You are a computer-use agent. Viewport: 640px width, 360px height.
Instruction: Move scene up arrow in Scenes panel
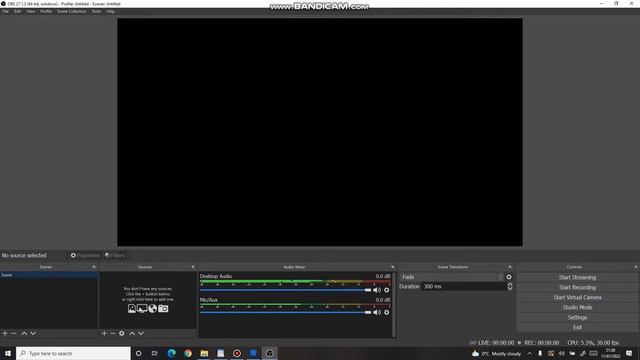pyautogui.click(x=24, y=333)
